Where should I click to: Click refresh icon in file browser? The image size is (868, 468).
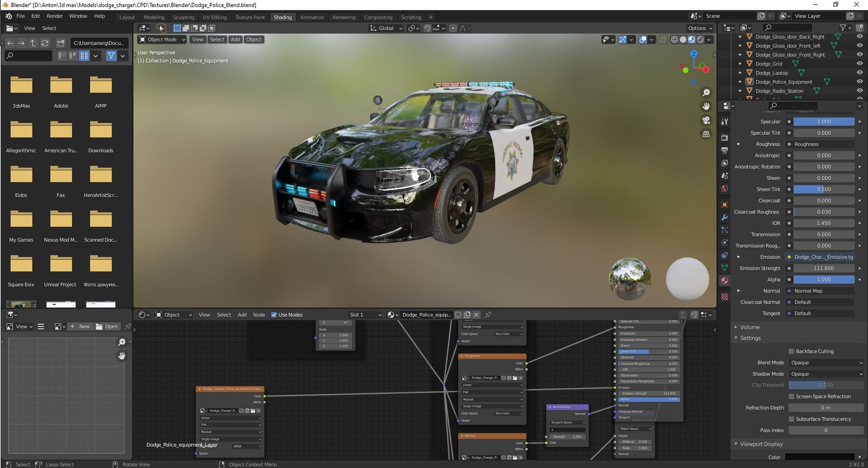coord(45,43)
